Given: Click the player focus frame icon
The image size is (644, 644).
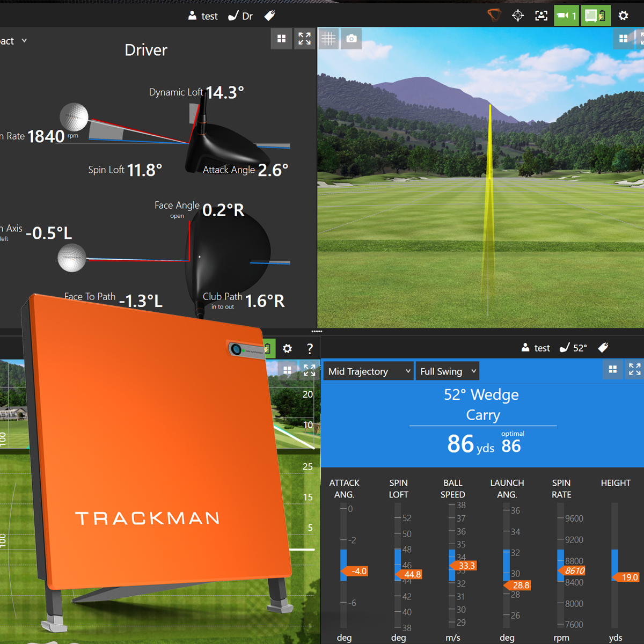Looking at the screenshot, I should pos(541,16).
